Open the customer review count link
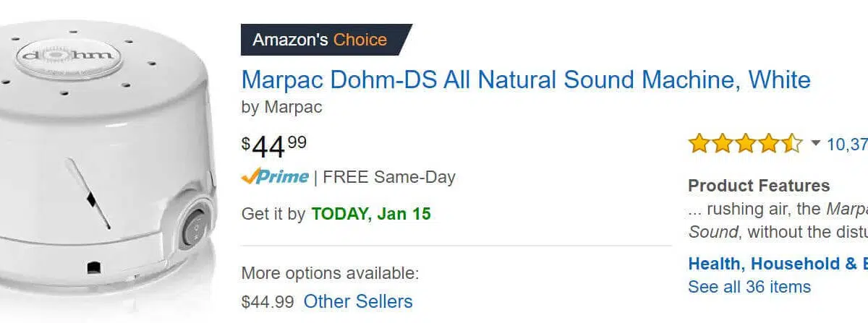 [847, 144]
